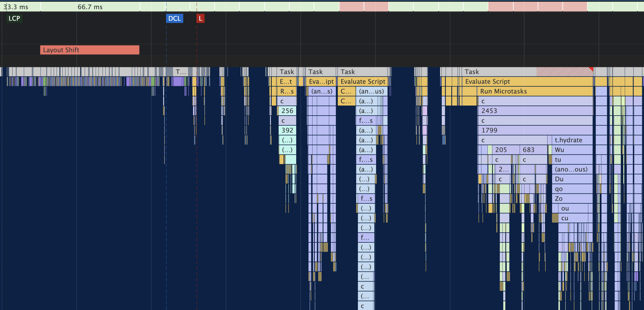Click the 66.7 ms frame label
644x310 pixels.
tap(90, 7)
